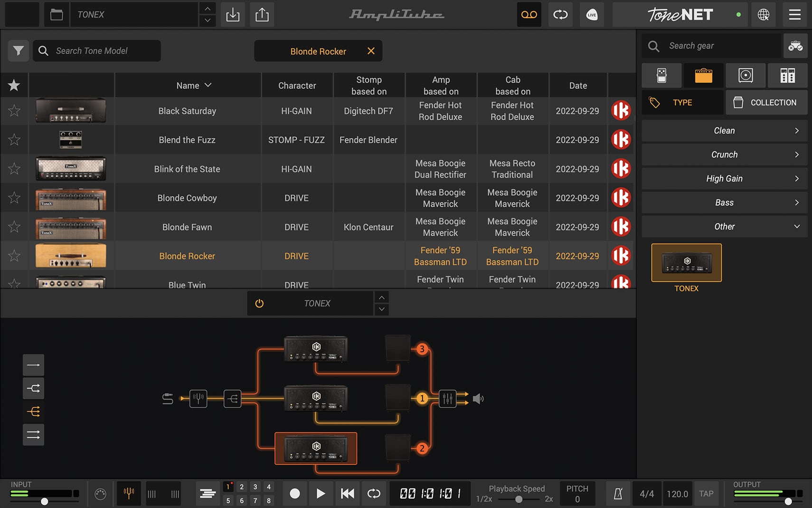Click the Search gear field
812x508 pixels.
click(711, 46)
